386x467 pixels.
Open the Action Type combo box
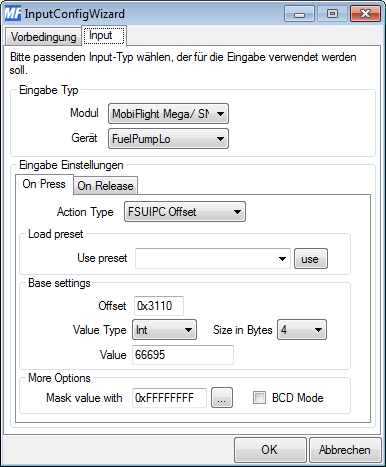185,212
